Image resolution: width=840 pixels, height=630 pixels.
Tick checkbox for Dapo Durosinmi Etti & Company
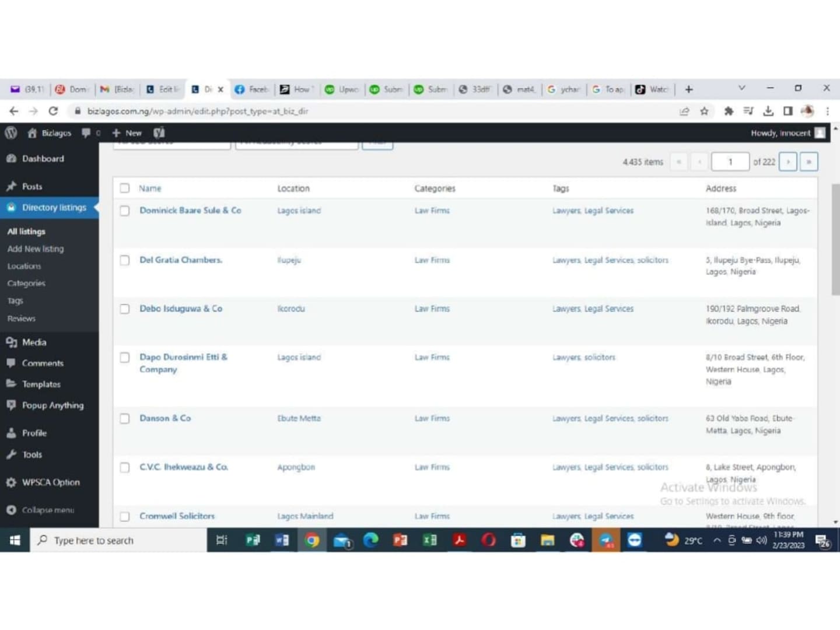tap(124, 357)
